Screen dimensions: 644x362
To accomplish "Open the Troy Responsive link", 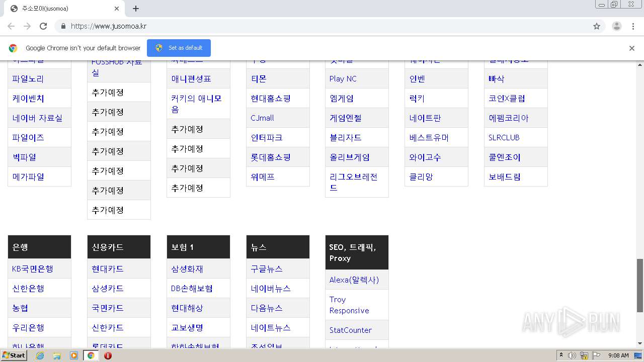I will click(x=349, y=305).
